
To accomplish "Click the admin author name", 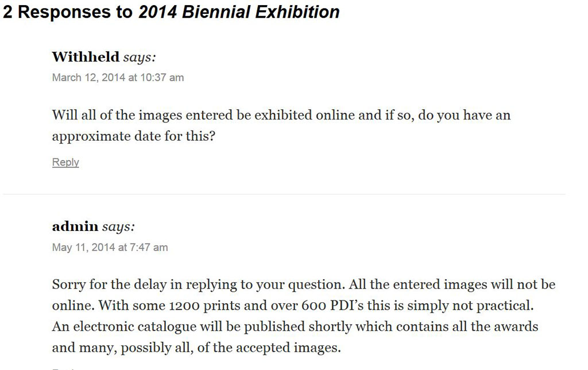I will 75,227.
